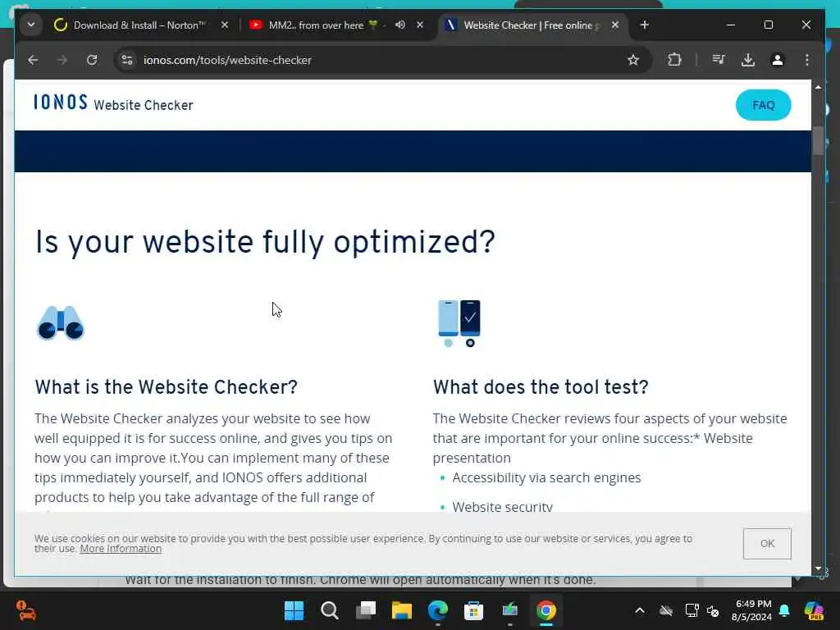The height and width of the screenshot is (630, 840).
Task: Click 'Accessibility via search engines' bullet
Action: click(x=546, y=477)
